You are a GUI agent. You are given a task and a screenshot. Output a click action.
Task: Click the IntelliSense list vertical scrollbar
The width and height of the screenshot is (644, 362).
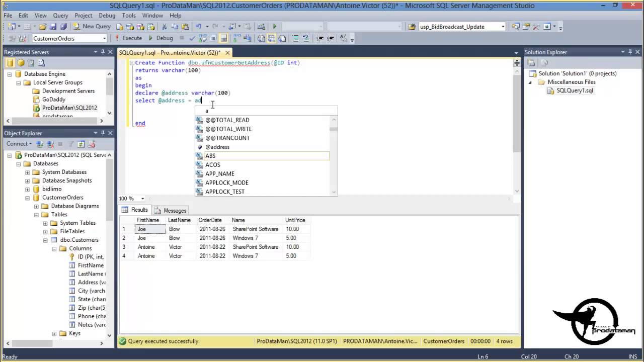pyautogui.click(x=333, y=156)
